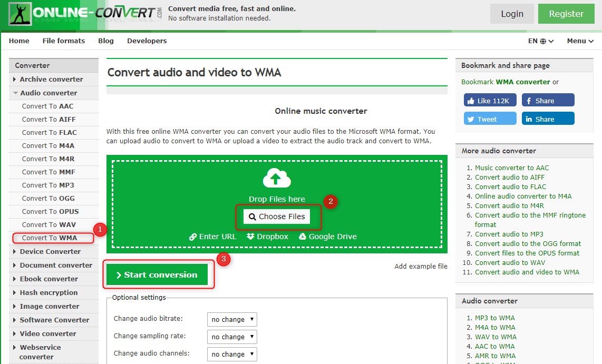The image size is (602, 364).
Task: Open the Blog page
Action: pyautogui.click(x=106, y=41)
